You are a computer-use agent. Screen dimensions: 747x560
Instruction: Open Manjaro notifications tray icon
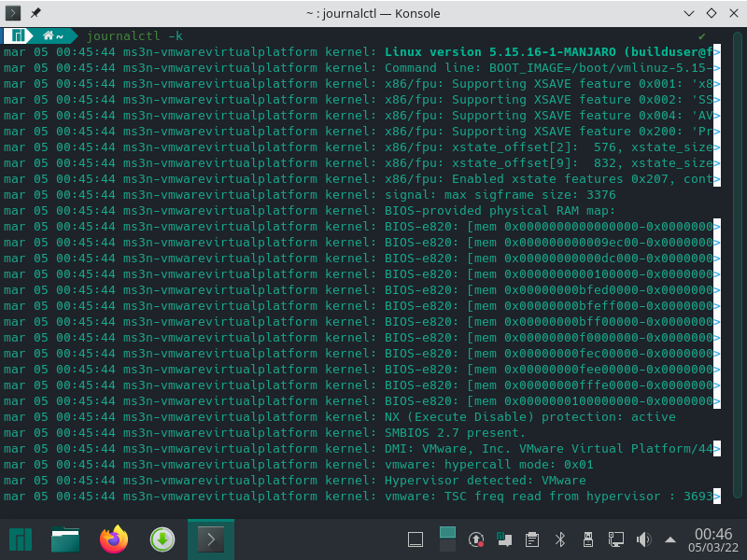click(x=504, y=539)
